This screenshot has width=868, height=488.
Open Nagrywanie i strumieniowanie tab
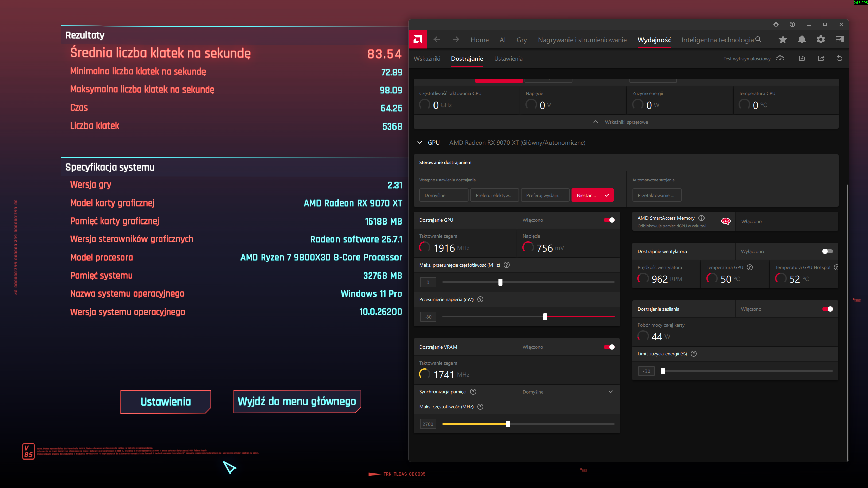point(582,40)
